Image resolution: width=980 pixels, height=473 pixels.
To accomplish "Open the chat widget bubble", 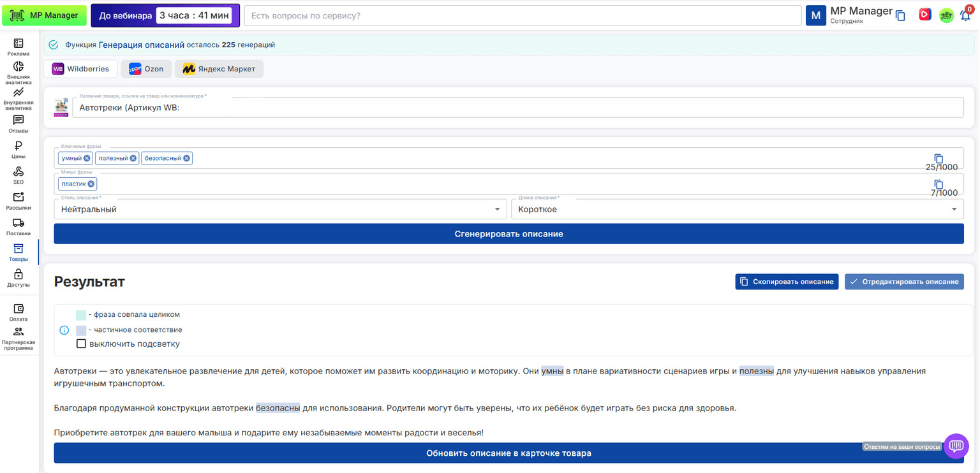I will click(956, 446).
